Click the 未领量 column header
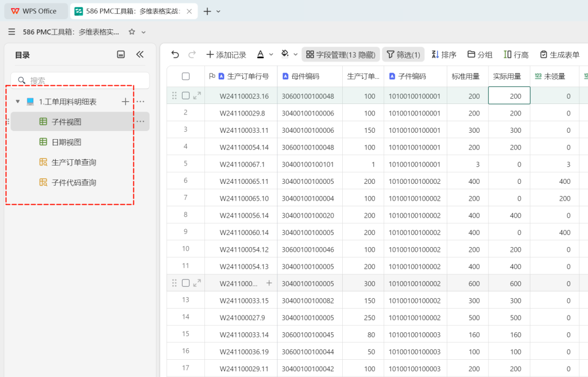Viewport: 588px width, 377px height. coord(555,76)
